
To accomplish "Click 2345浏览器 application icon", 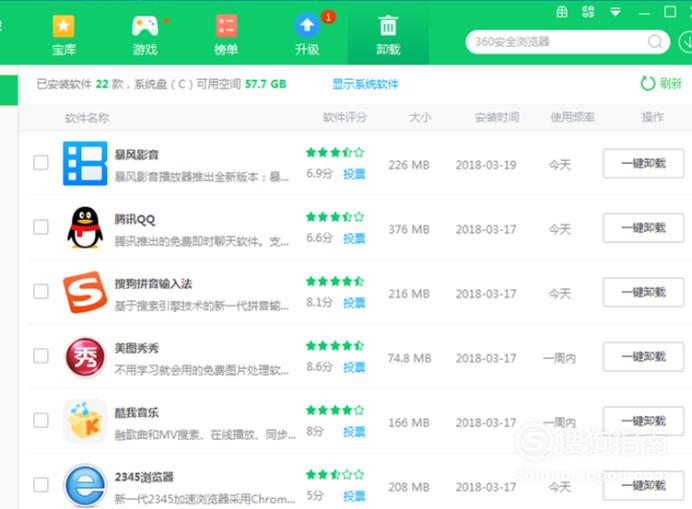I will 85,485.
